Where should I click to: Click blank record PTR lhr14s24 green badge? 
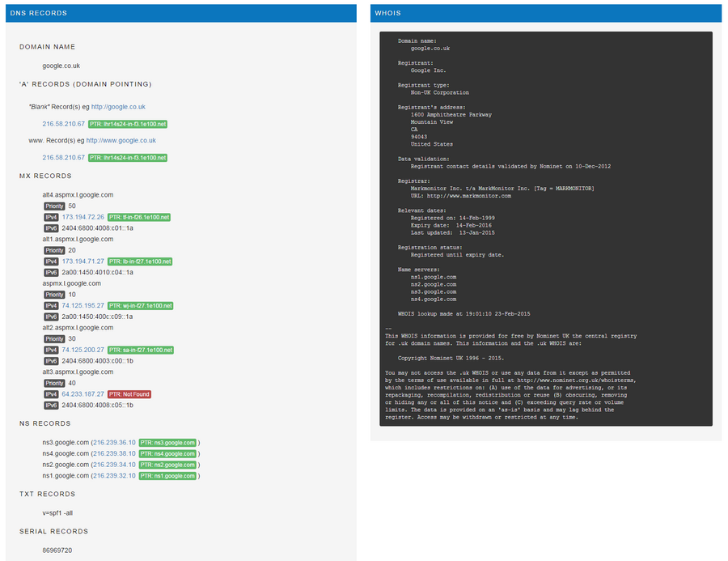[128, 124]
